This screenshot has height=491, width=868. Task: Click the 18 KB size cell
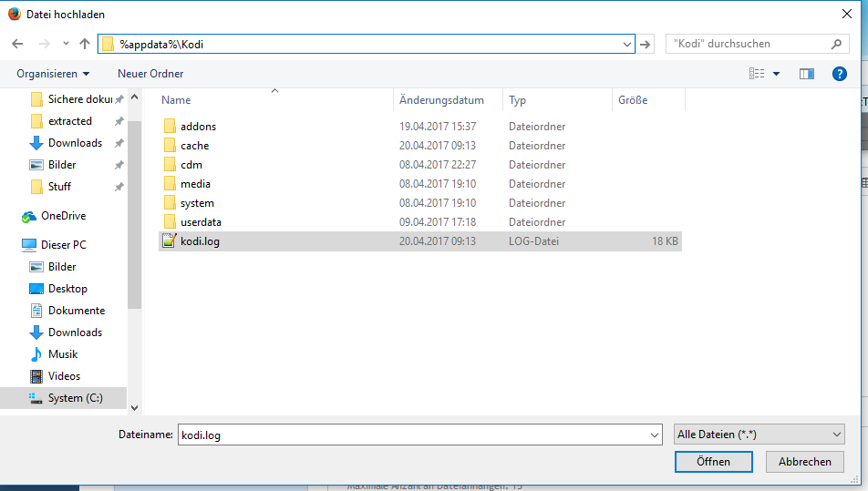tap(665, 241)
